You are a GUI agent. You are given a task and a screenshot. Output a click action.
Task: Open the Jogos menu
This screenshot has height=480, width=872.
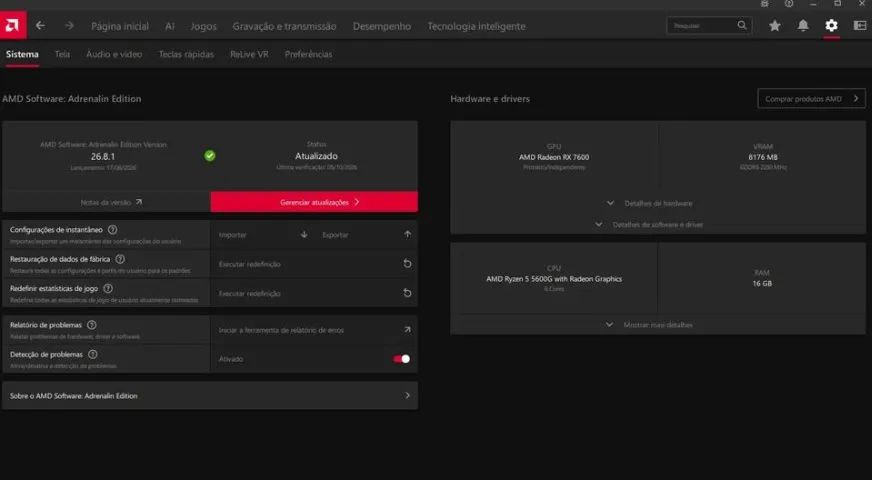tap(204, 26)
